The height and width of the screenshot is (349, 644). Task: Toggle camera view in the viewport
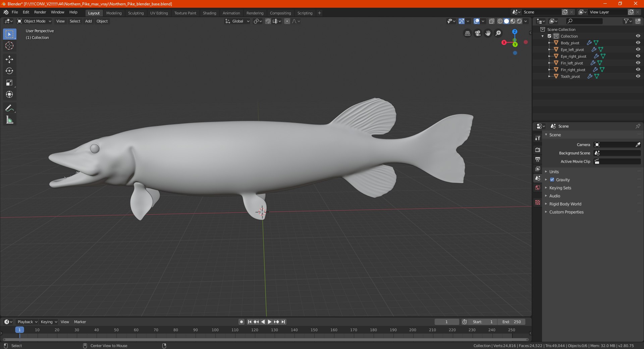478,33
